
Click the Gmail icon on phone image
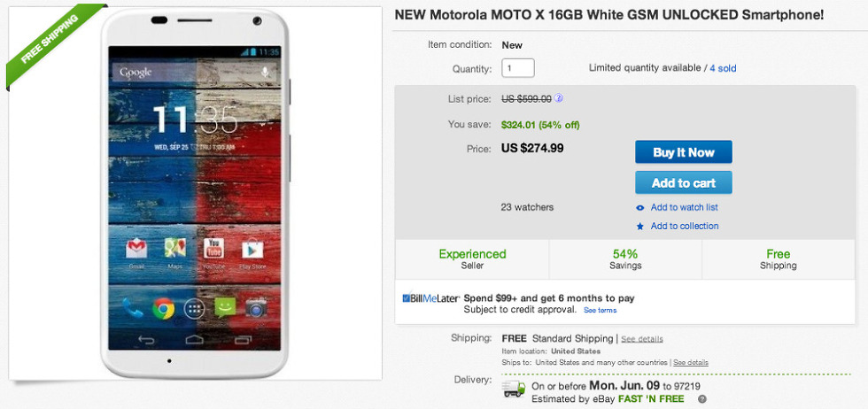click(x=136, y=251)
